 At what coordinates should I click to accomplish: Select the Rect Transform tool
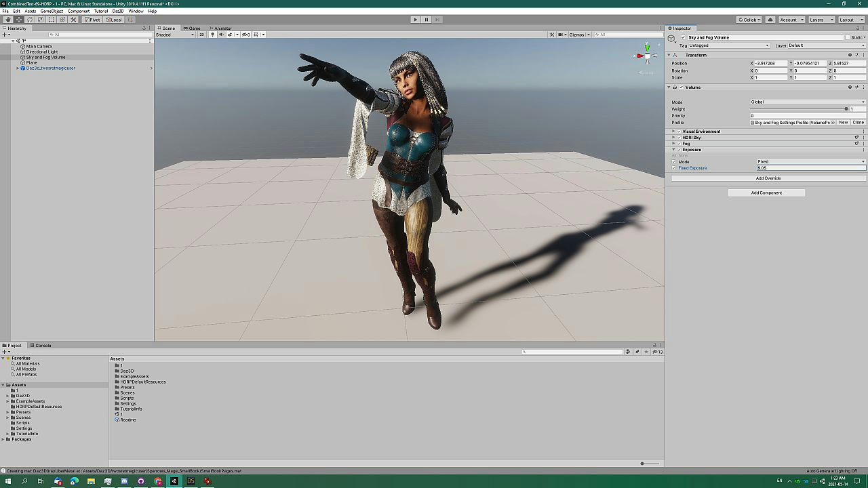coord(52,20)
